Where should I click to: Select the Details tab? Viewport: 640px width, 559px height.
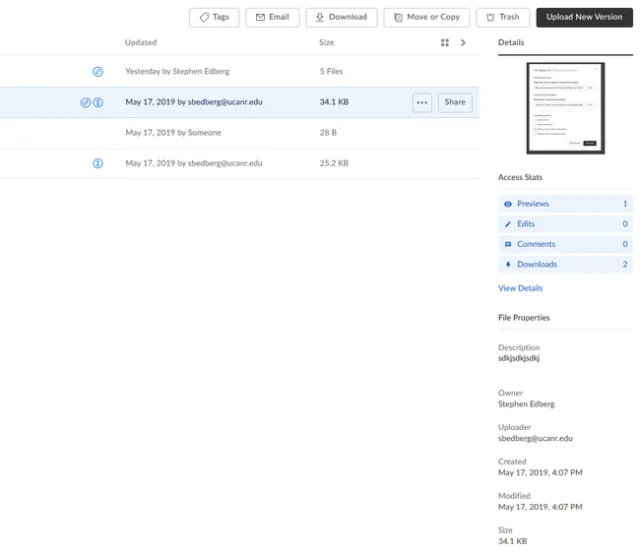[x=511, y=43]
